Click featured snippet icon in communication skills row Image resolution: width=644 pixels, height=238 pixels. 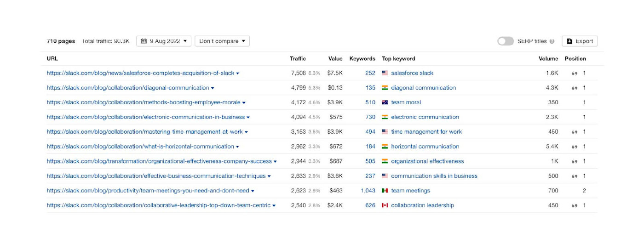point(575,176)
